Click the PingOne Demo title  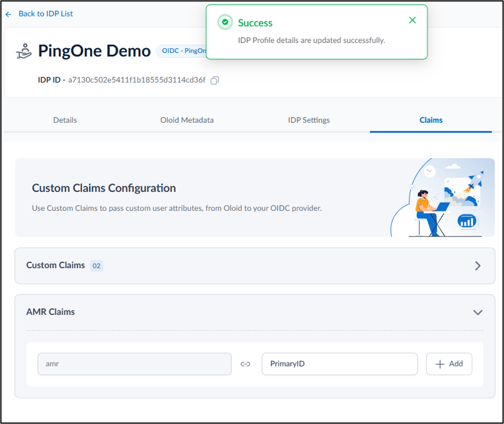pos(94,51)
